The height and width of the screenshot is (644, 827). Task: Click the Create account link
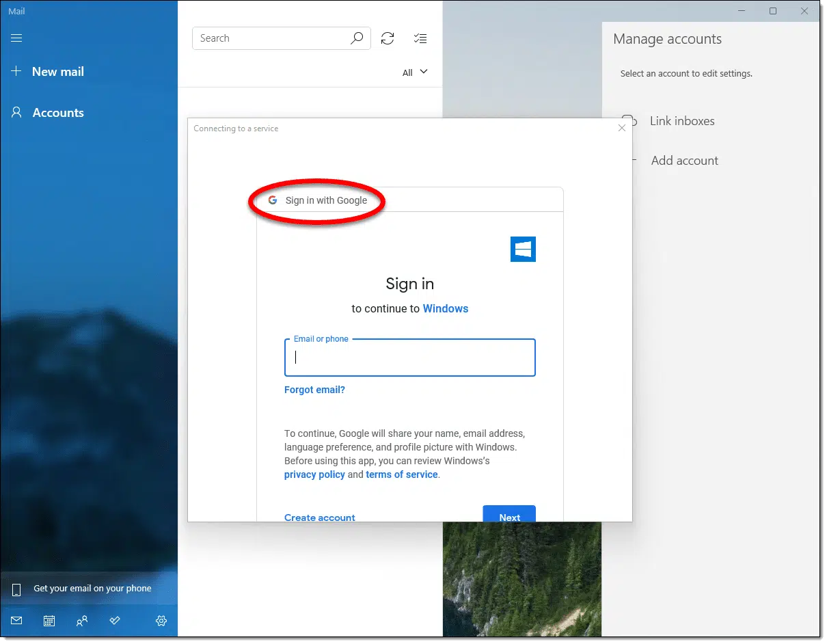(320, 518)
